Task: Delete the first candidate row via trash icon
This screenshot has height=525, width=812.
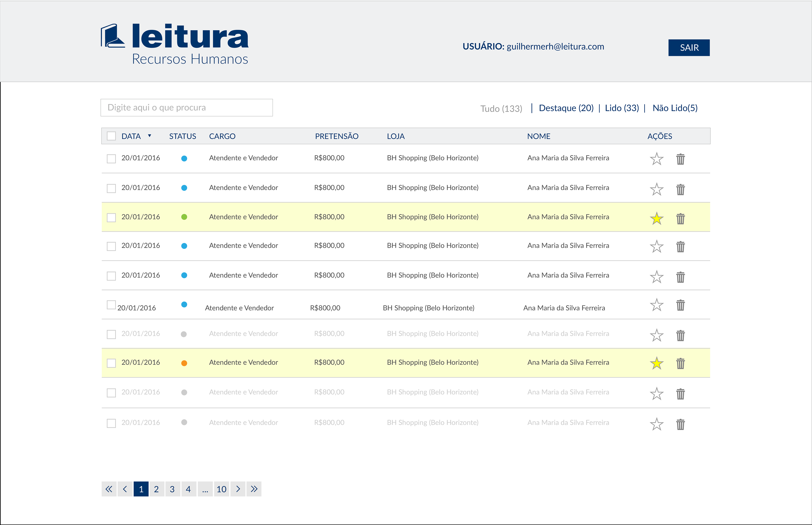Action: coord(680,159)
